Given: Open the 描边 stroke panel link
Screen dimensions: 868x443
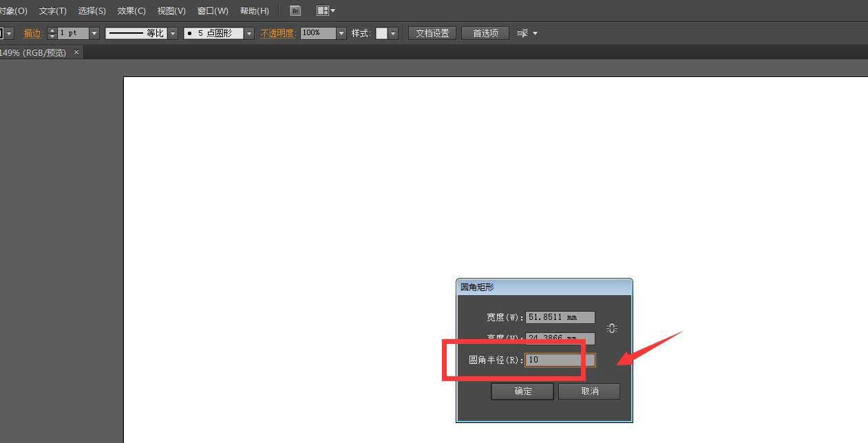Looking at the screenshot, I should click(32, 33).
